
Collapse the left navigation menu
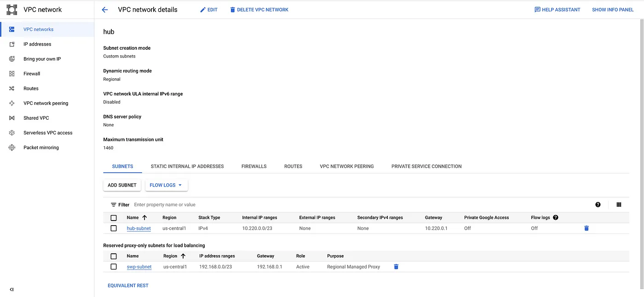pyautogui.click(x=11, y=290)
